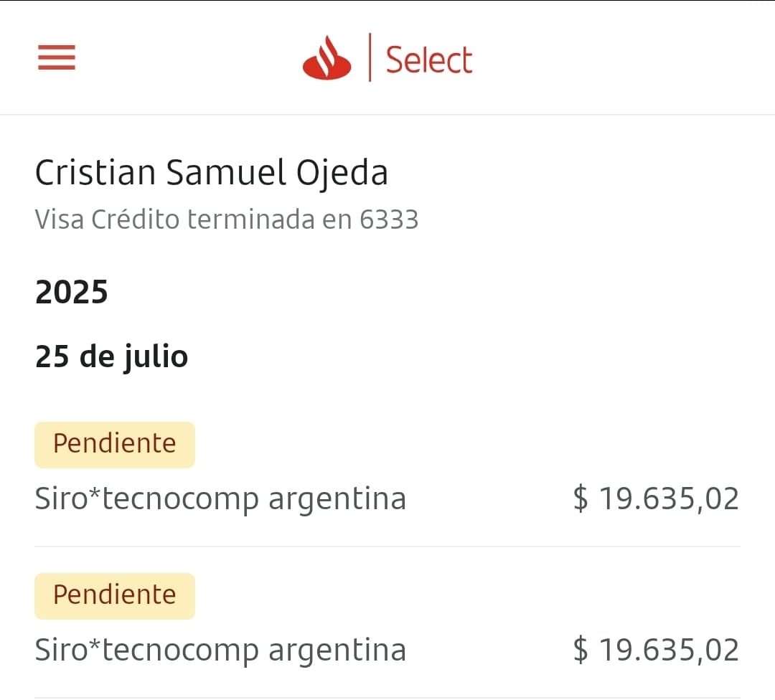
Task: Open the second Siro*tecnocomp argentina transaction
Action: [x=220, y=650]
